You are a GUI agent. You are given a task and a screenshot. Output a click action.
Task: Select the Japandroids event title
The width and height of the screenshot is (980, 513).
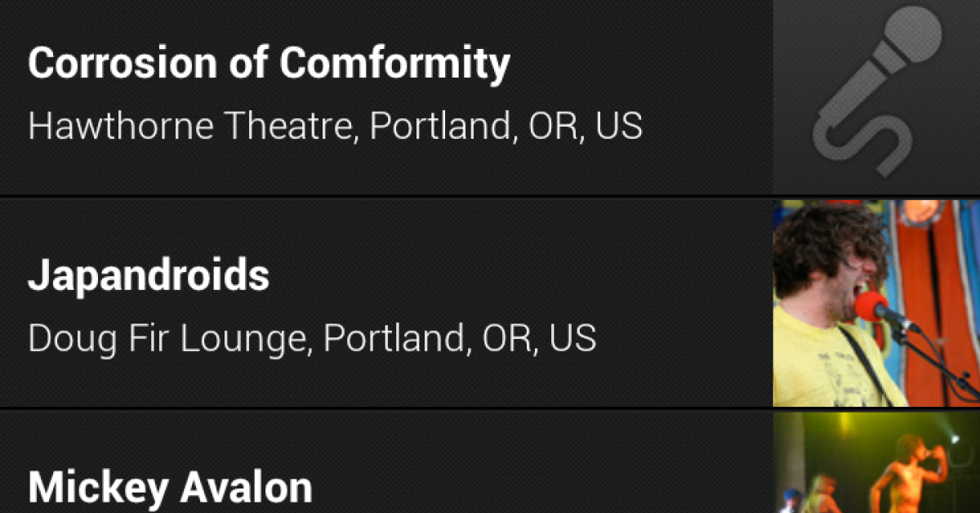click(x=149, y=276)
